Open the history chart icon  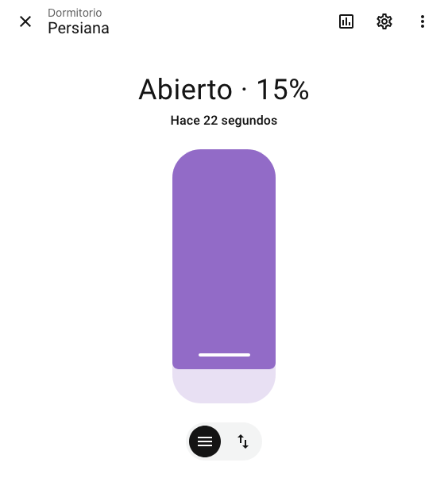[x=346, y=21]
